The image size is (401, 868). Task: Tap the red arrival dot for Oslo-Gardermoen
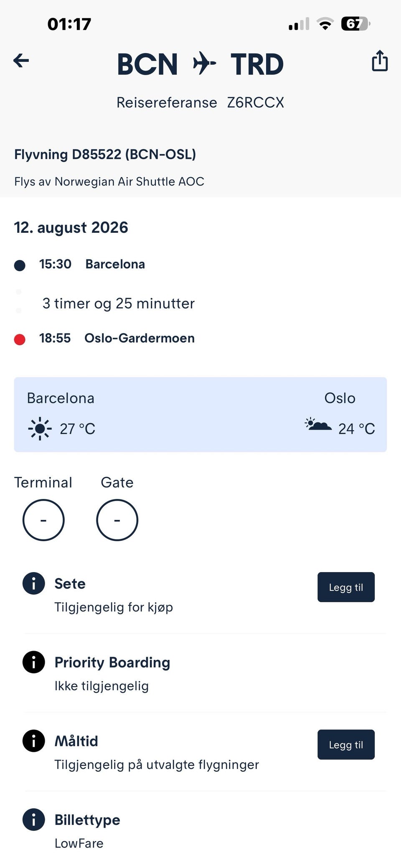coord(20,339)
